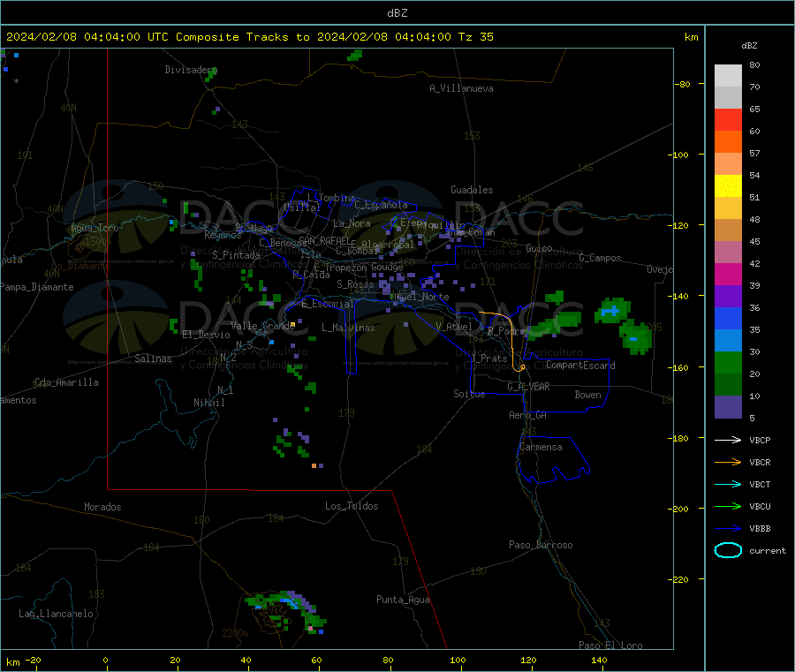Click the Los_Toldos place label
The height and width of the screenshot is (672, 795).
[x=352, y=506]
